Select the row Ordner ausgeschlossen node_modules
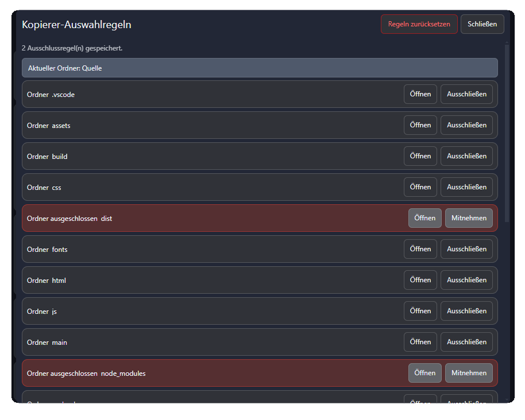This screenshot has width=525, height=420. click(x=260, y=373)
